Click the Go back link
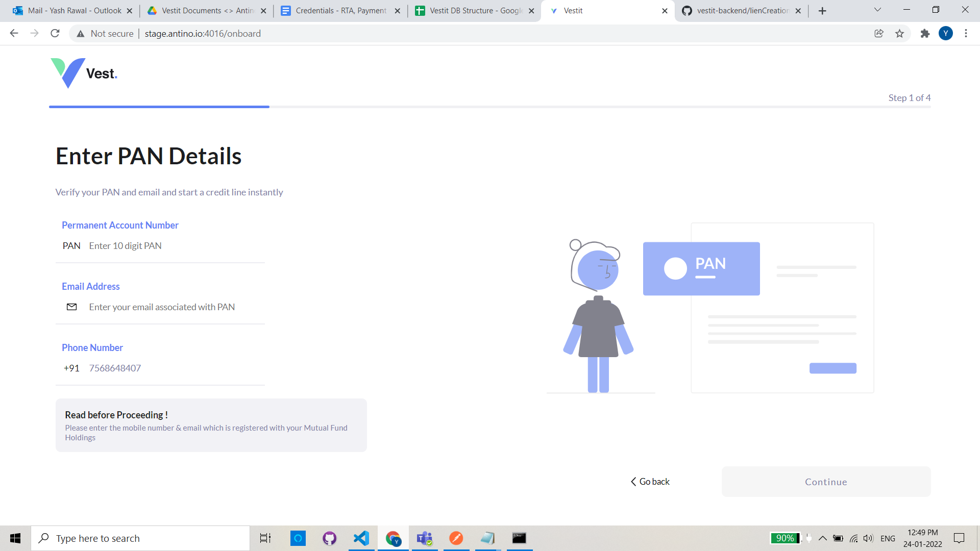This screenshot has height=551, width=980. [x=650, y=482]
